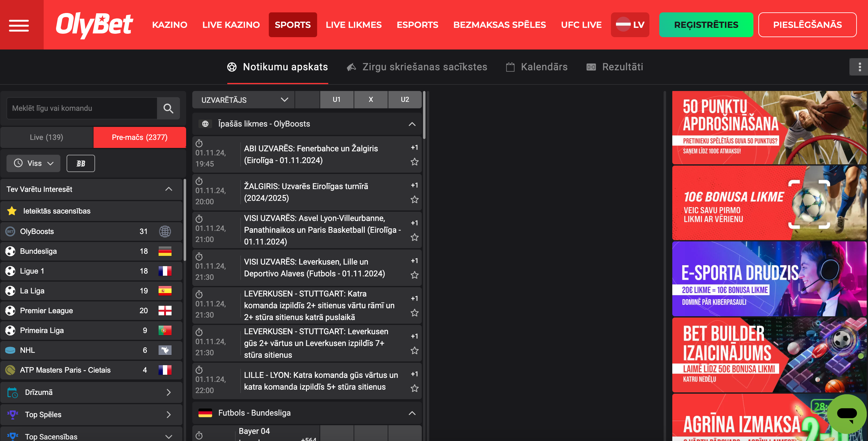Star the Leverkusen, Lille un Deportivo Alaves boost
Viewport: 868px width, 441px height.
pos(414,275)
